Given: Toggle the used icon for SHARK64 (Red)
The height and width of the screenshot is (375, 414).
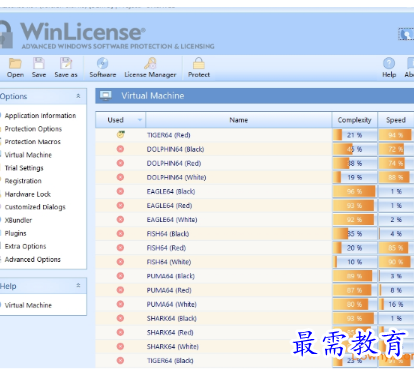Looking at the screenshot, I should click(x=120, y=332).
